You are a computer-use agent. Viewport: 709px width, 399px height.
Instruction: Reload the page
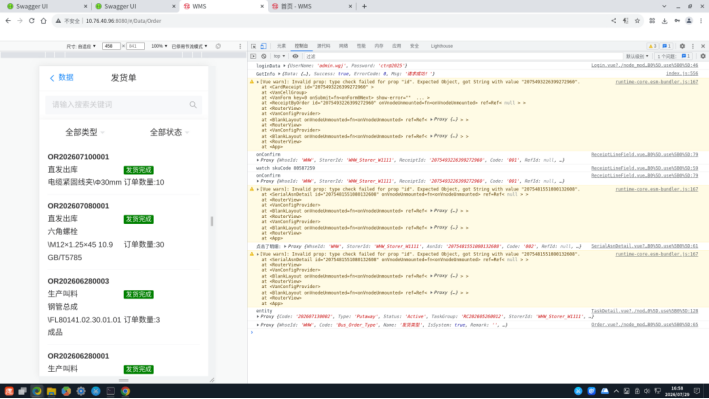pyautogui.click(x=32, y=21)
